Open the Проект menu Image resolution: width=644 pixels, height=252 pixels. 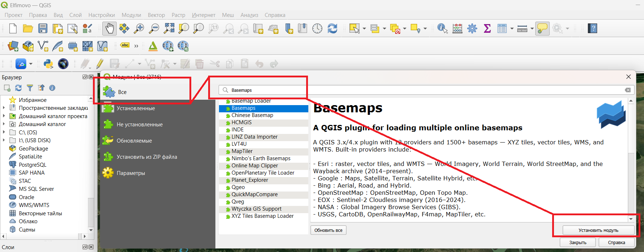pyautogui.click(x=13, y=15)
